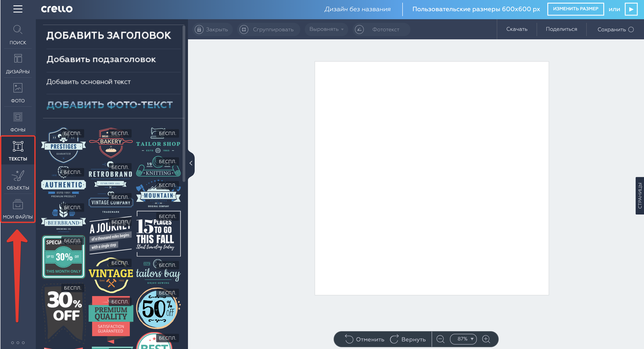Click Поделиться to share
Viewport: 644px width, 349px height.
point(561,29)
